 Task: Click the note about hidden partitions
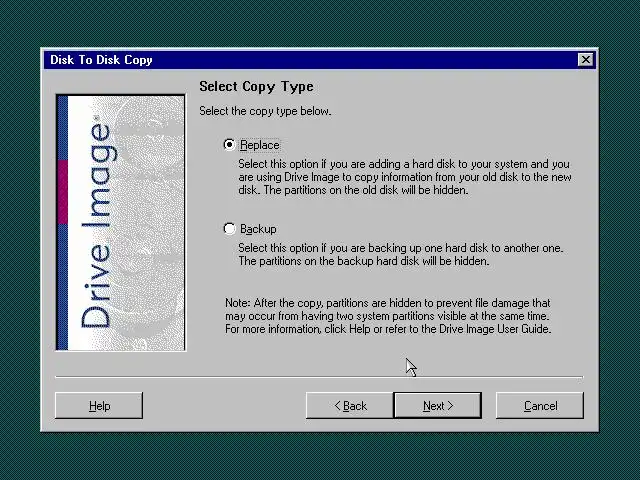pos(388,316)
